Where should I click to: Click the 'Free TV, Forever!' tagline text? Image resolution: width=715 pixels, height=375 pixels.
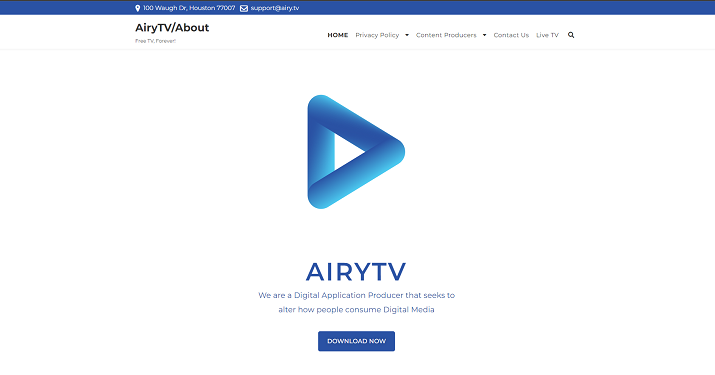click(155, 41)
